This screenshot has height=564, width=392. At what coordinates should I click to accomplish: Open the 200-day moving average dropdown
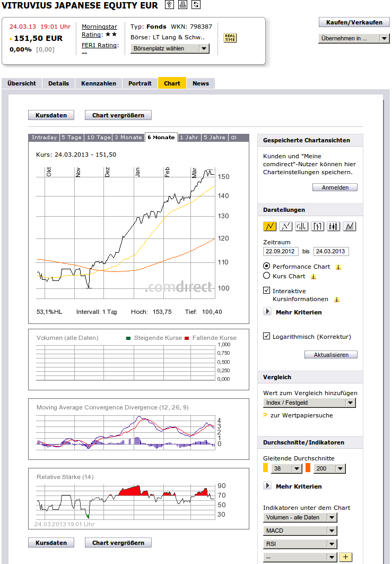tap(330, 468)
